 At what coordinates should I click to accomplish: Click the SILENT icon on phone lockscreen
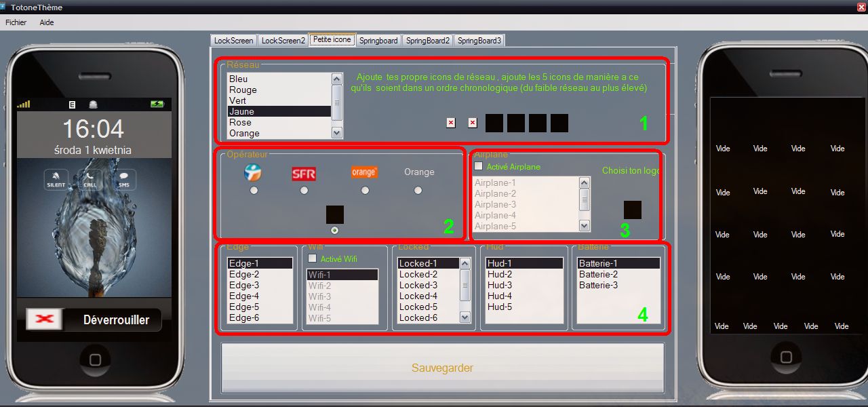click(56, 179)
